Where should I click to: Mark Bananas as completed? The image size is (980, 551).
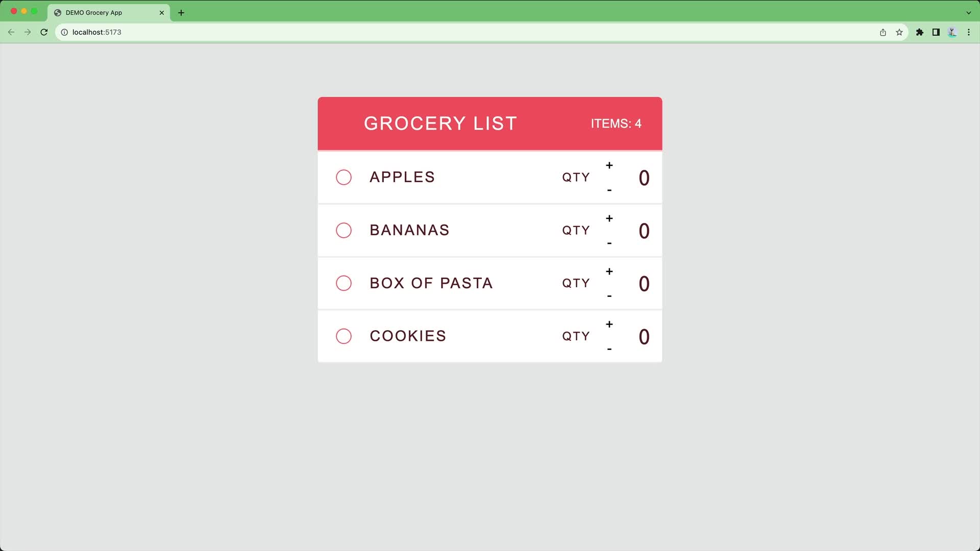point(344,230)
